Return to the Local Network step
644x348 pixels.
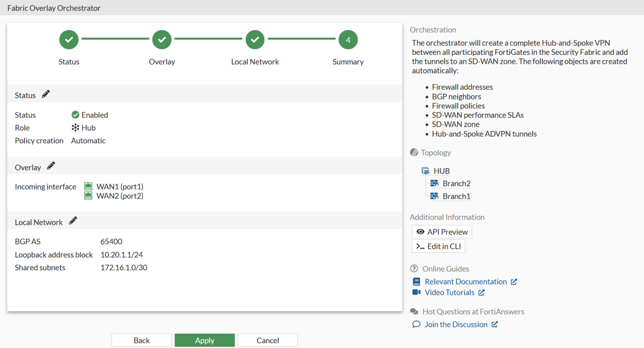255,40
